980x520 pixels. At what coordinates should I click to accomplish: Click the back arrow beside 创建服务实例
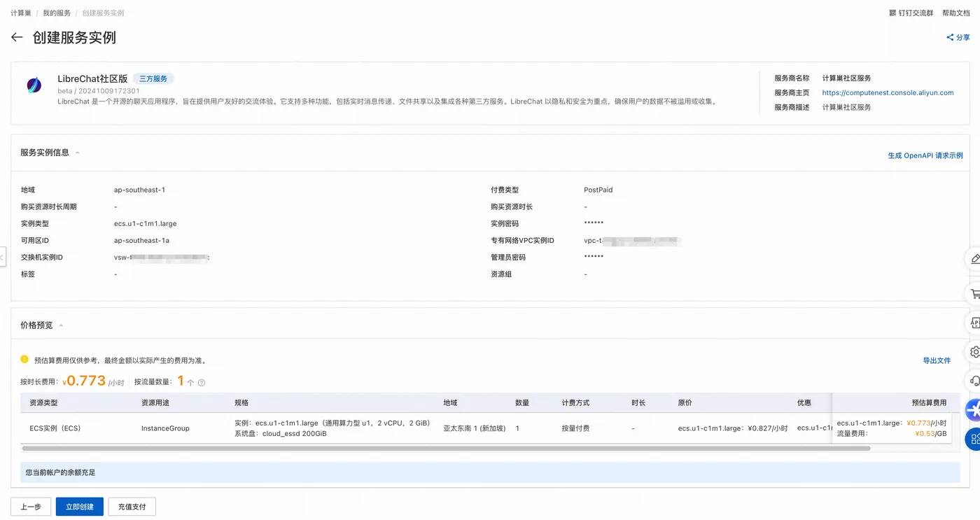(x=17, y=38)
